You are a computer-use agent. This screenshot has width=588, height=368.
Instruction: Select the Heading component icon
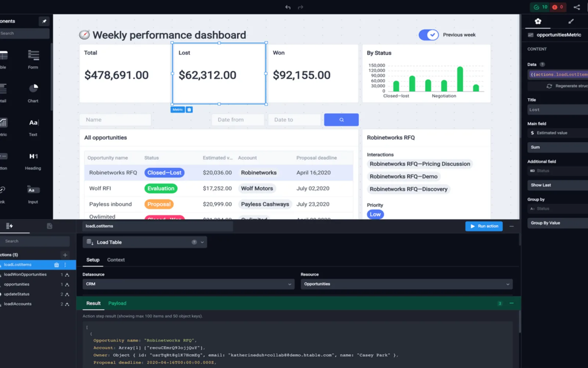[33, 156]
